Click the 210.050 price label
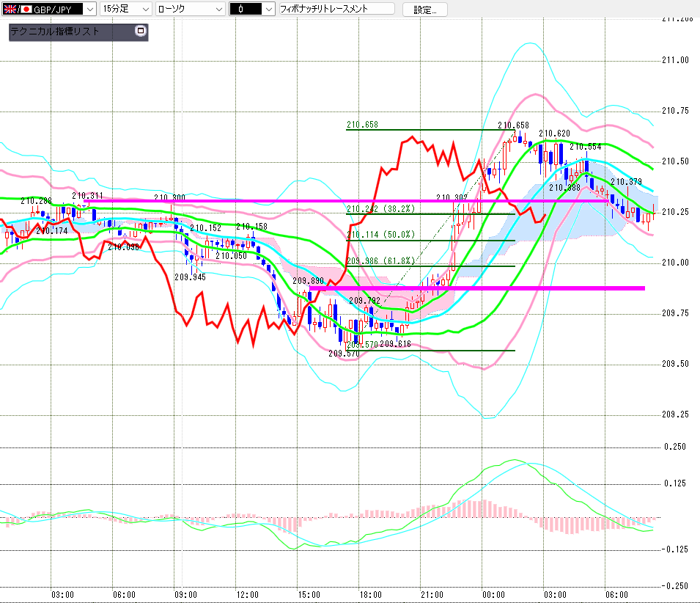This screenshot has width=700, height=603. pyautogui.click(x=231, y=256)
